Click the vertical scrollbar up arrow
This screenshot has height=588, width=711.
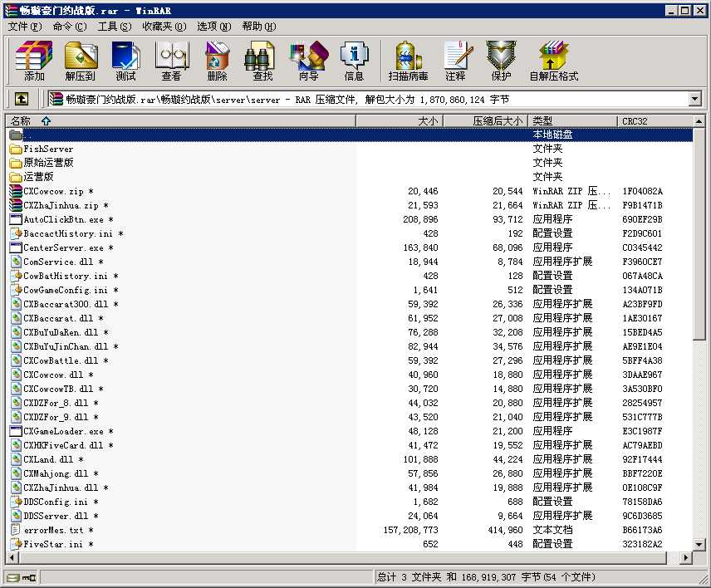[x=699, y=121]
